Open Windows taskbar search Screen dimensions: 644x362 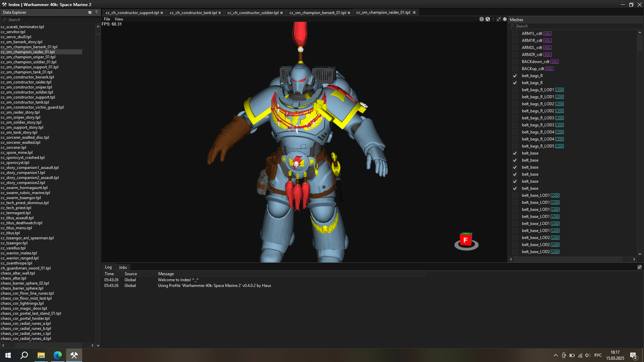(24, 355)
